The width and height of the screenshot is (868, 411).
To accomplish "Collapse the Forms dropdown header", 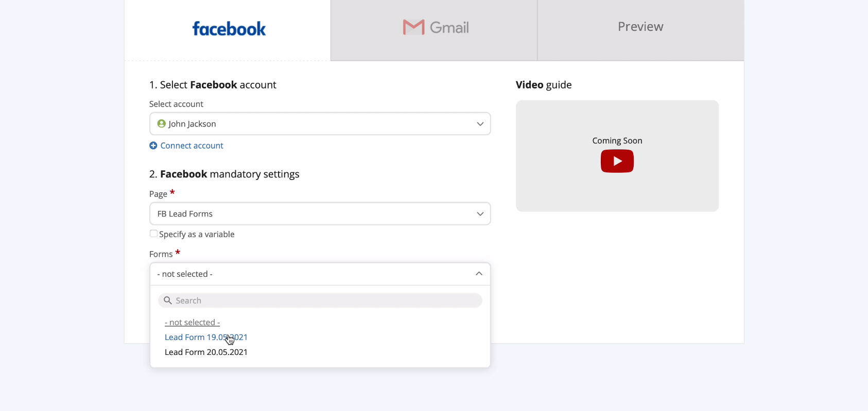I will pyautogui.click(x=320, y=274).
